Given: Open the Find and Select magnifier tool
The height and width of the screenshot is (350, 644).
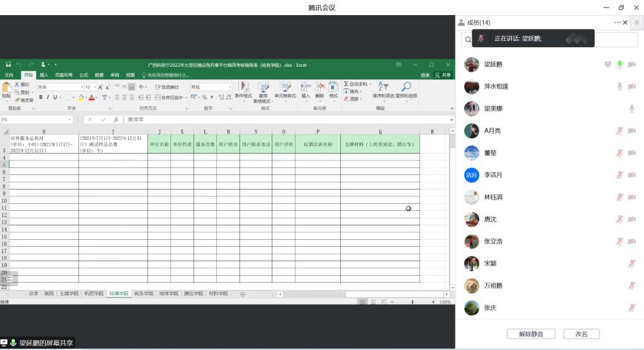Looking at the screenshot, I should 406,87.
